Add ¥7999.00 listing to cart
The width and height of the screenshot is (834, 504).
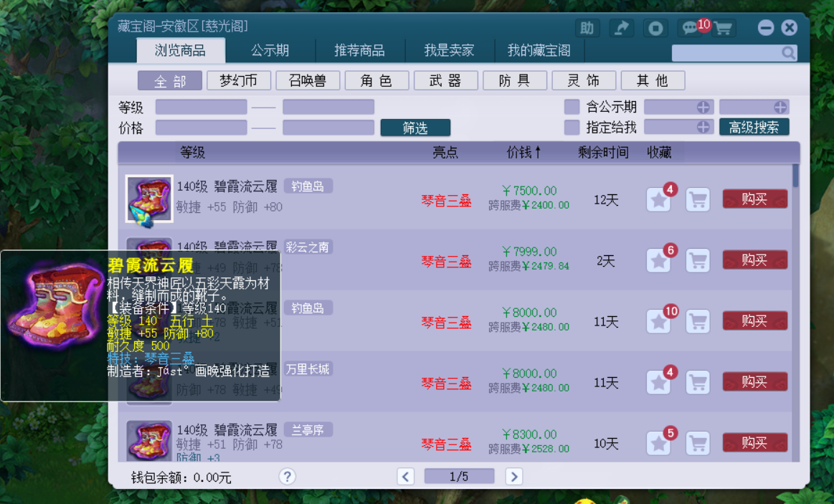pyautogui.click(x=698, y=260)
